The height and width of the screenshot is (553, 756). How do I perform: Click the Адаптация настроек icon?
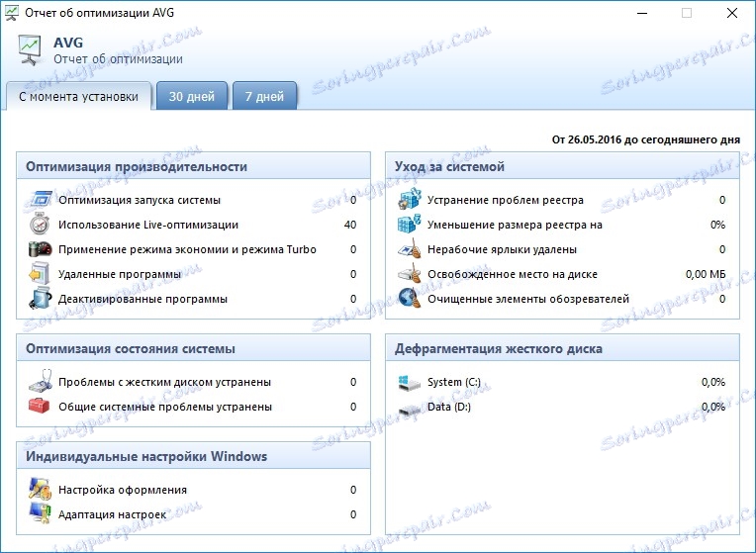(x=40, y=513)
